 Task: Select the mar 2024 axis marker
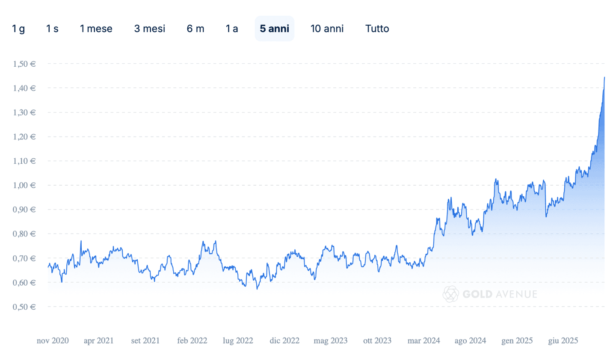coord(423,341)
